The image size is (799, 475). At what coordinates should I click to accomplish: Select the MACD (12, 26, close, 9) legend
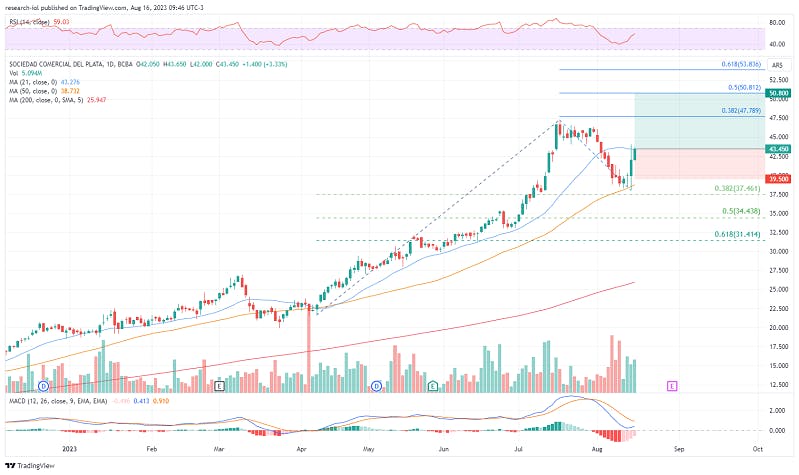(x=58, y=401)
